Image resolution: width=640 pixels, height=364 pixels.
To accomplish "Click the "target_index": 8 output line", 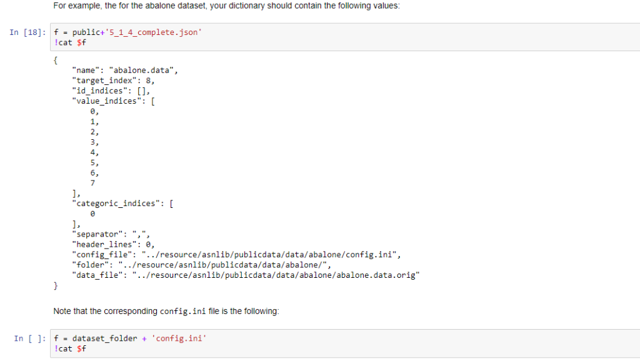I will coord(113,81).
